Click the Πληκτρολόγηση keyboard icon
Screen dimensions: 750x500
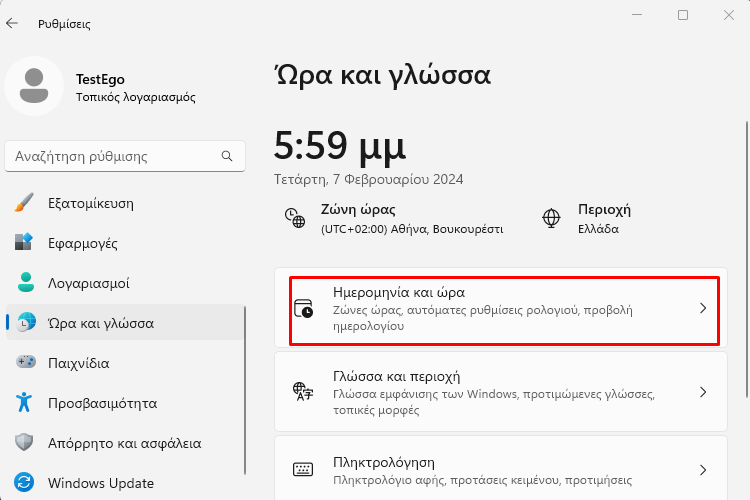(x=303, y=469)
